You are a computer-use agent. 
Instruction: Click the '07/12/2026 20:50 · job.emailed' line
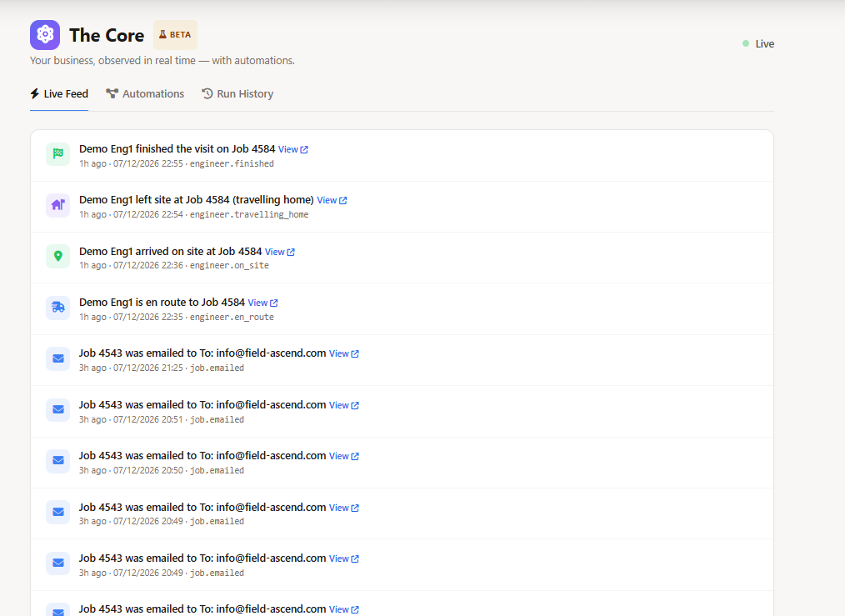point(162,470)
